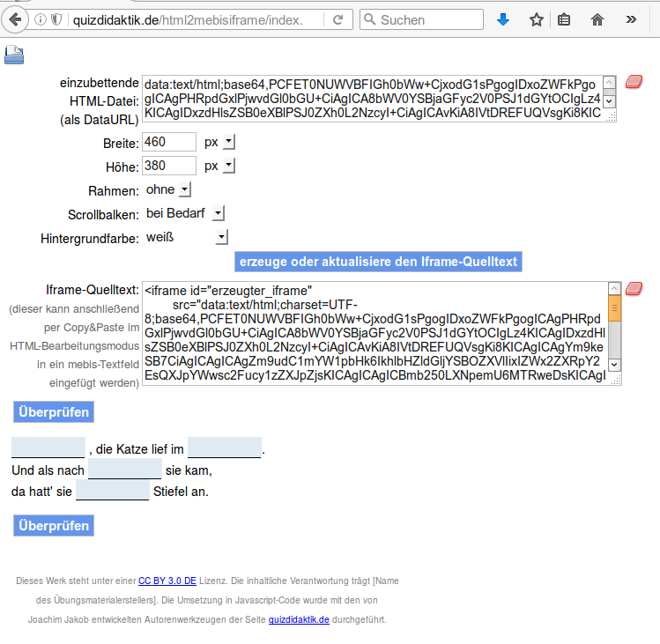
Task: Go to the browser home page icon
Action: (597, 19)
